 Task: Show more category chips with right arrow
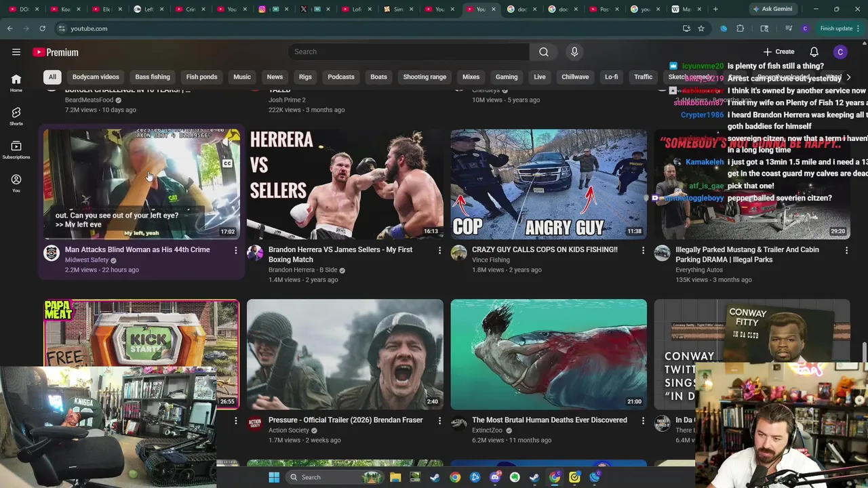(x=848, y=77)
